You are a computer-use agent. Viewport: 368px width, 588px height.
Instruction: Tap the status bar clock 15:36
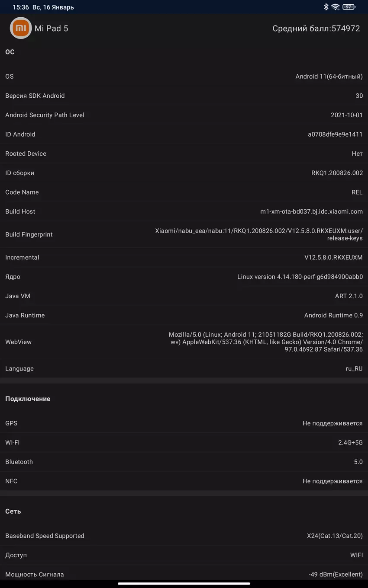(21, 7)
